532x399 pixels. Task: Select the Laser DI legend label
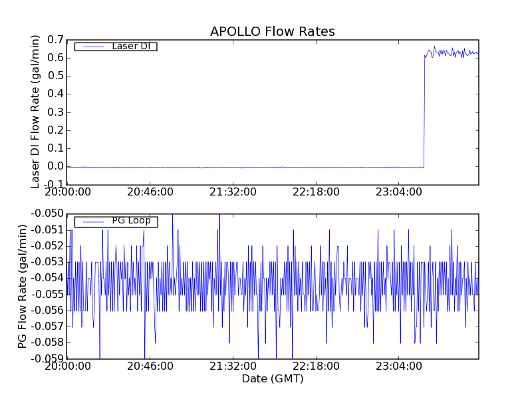(x=130, y=46)
